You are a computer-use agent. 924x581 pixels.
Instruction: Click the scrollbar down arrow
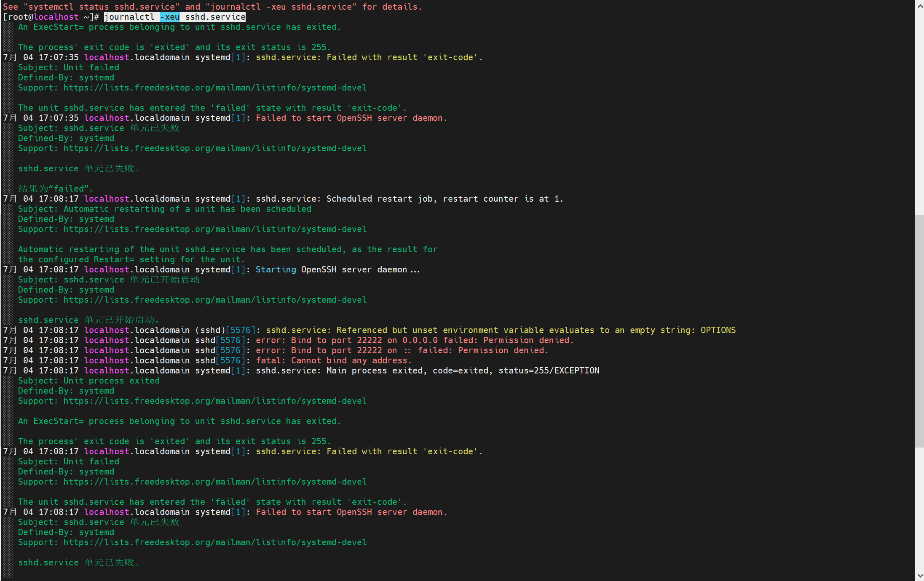919,576
